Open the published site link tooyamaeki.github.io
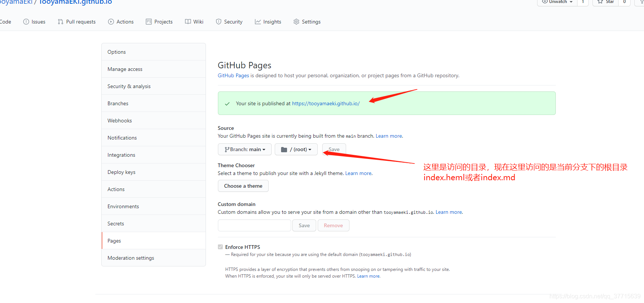 [326, 103]
